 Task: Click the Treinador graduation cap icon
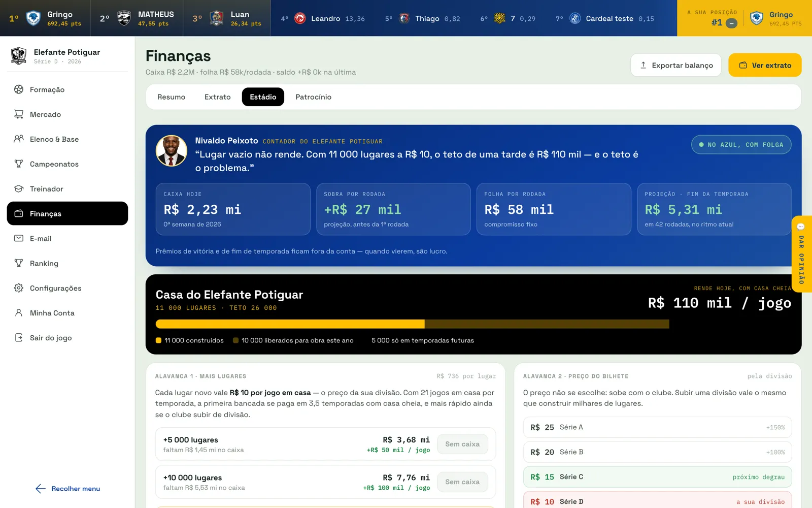(x=19, y=188)
